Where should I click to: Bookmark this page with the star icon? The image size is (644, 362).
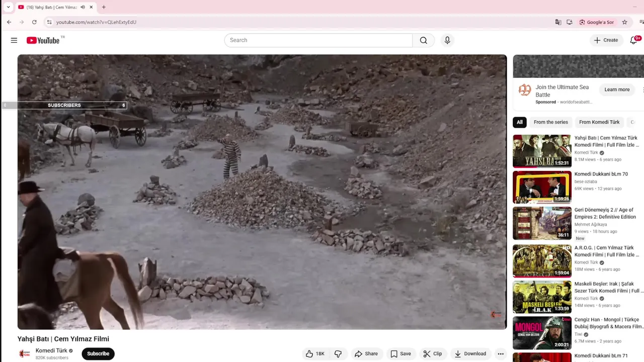tap(624, 22)
